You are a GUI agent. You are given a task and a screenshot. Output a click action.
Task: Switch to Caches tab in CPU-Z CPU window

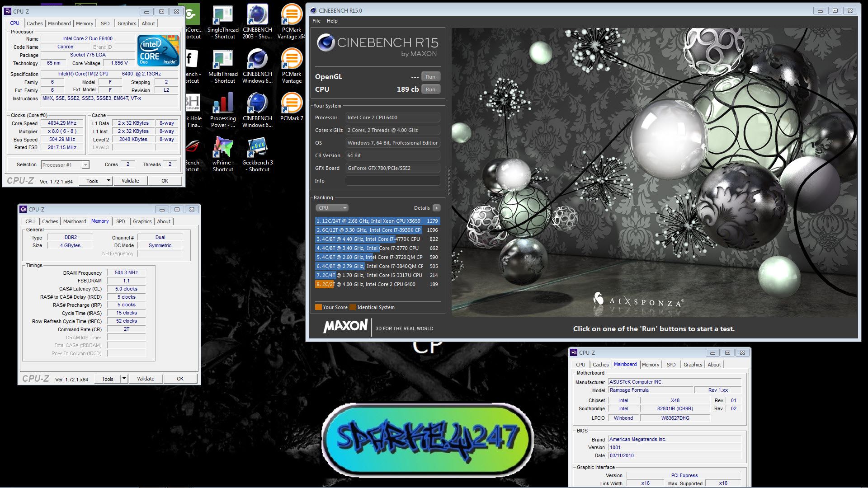tap(35, 23)
